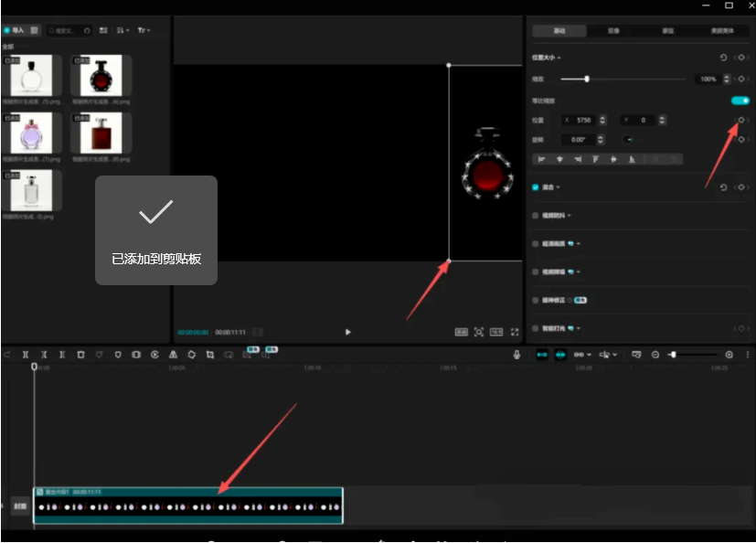Click the microphone record icon in timeline toolbar
756x543 pixels.
[516, 355]
